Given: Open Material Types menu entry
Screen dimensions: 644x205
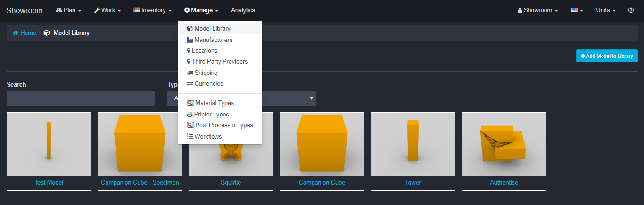Looking at the screenshot, I should [214, 103].
